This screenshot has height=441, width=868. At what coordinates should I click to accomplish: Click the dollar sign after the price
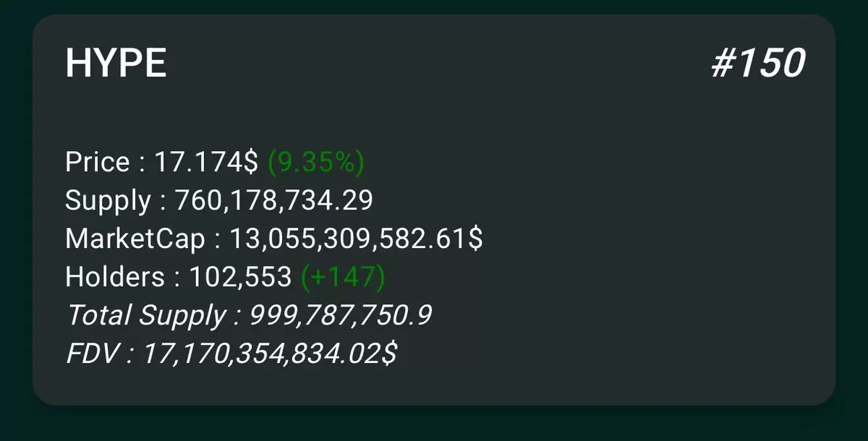[x=250, y=163]
